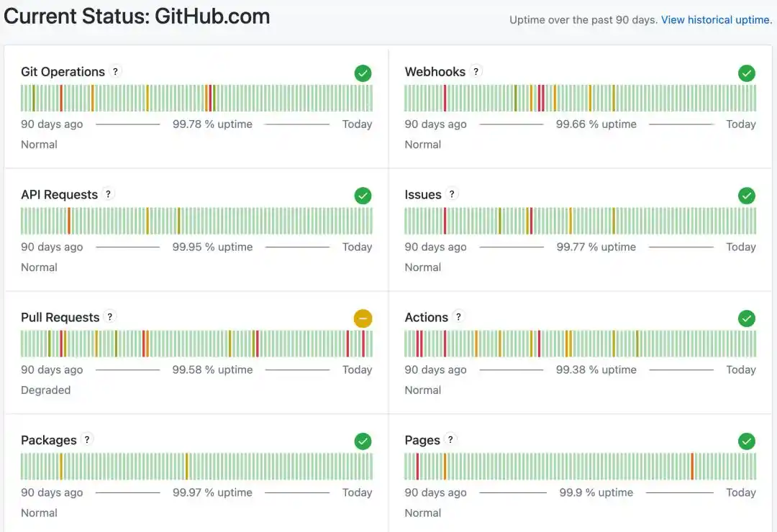
Task: Click the help icon next to Actions
Action: point(458,317)
